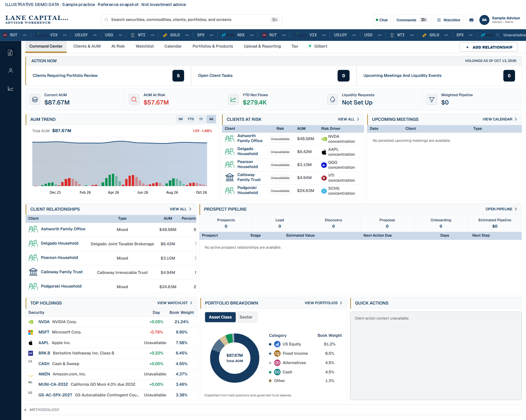Open View Calendar in Upcoming Meetings
526x420 pixels.
pos(500,119)
